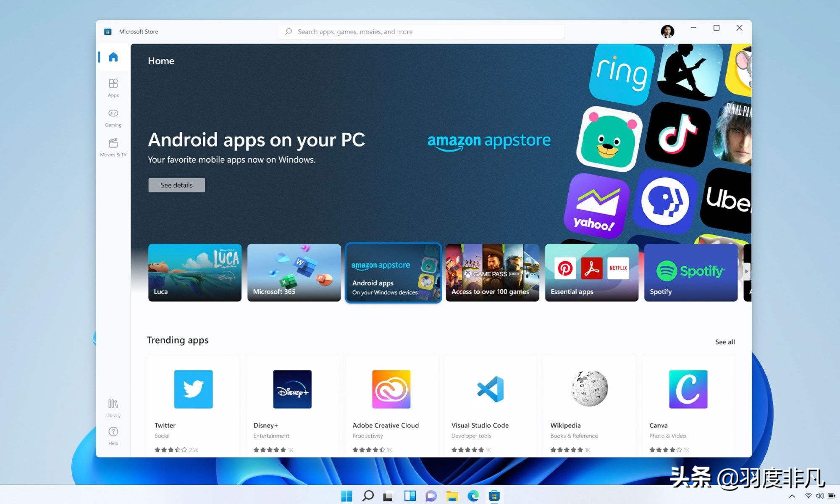Viewport: 840px width, 504px height.
Task: Open the user profile avatar
Action: click(x=667, y=31)
